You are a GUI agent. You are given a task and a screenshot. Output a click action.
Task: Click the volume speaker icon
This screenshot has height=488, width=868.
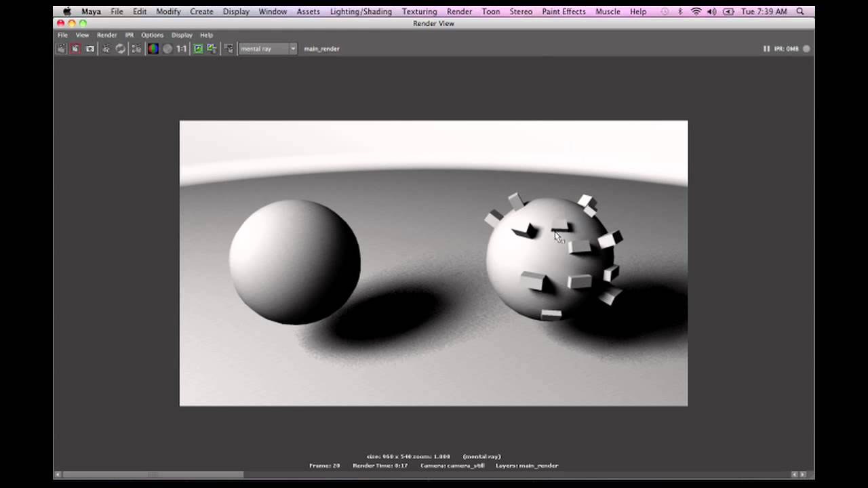point(712,12)
